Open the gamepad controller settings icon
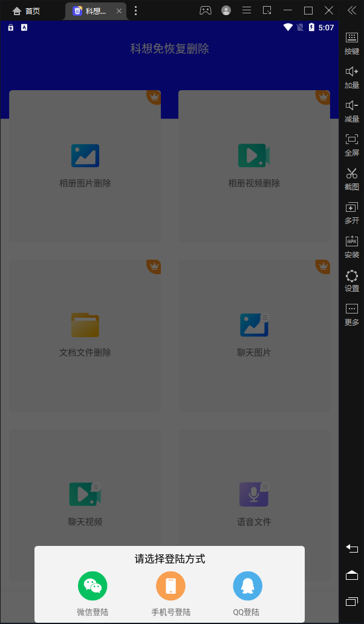The width and height of the screenshot is (364, 624). 206,10
